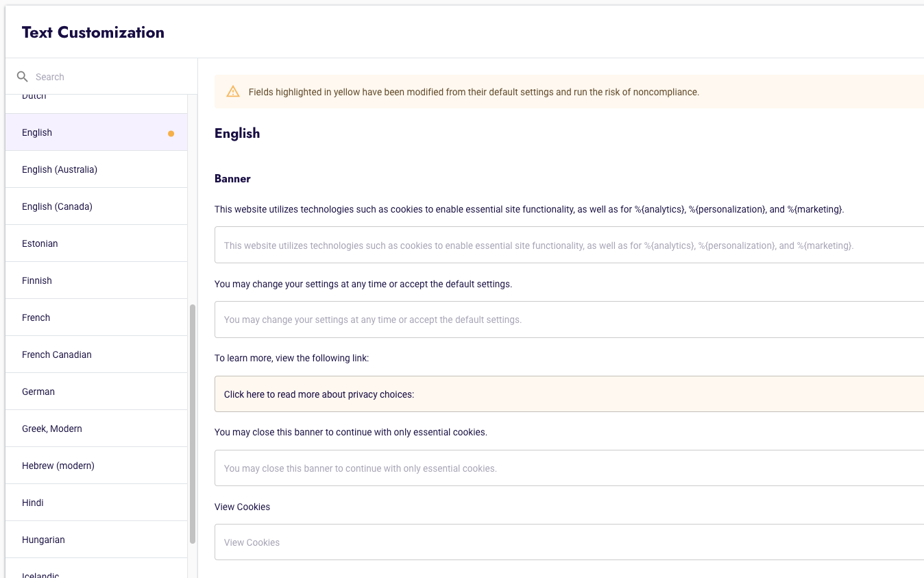This screenshot has width=924, height=578.
Task: Select English (Canada) language
Action: coord(96,206)
